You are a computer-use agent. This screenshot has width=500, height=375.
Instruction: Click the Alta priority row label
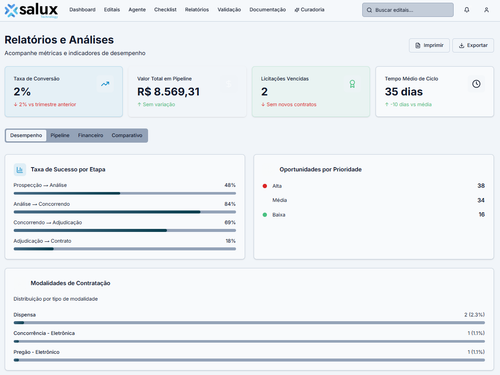click(277, 186)
